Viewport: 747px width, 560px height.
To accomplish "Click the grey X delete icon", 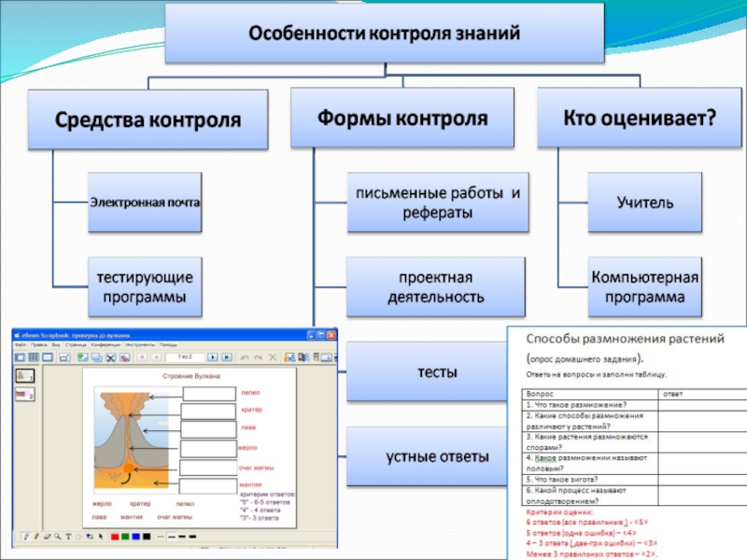I will pos(273,357).
